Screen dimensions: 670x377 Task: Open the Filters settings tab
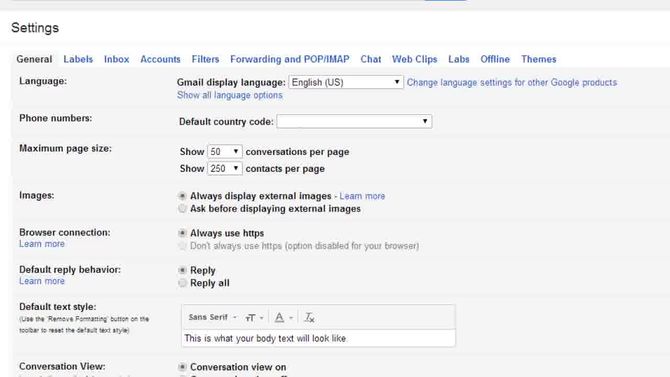(206, 59)
